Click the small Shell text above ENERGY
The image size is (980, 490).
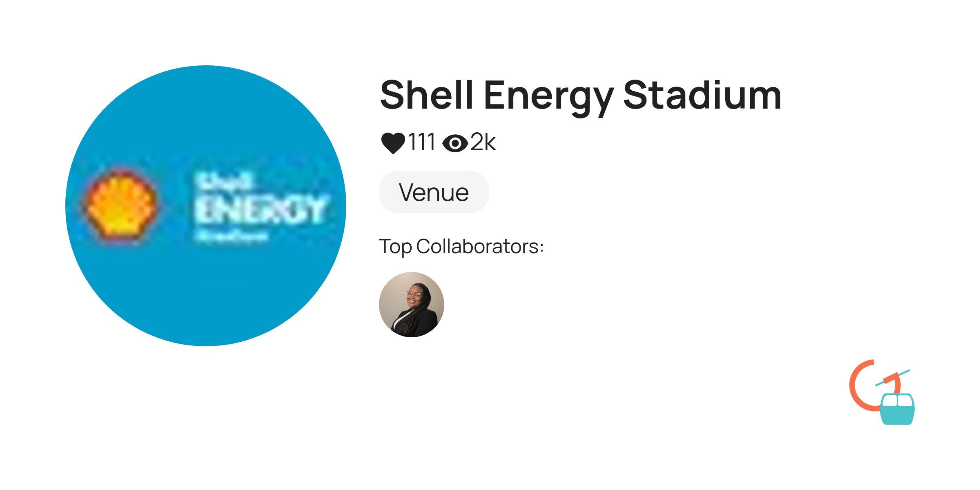click(223, 182)
